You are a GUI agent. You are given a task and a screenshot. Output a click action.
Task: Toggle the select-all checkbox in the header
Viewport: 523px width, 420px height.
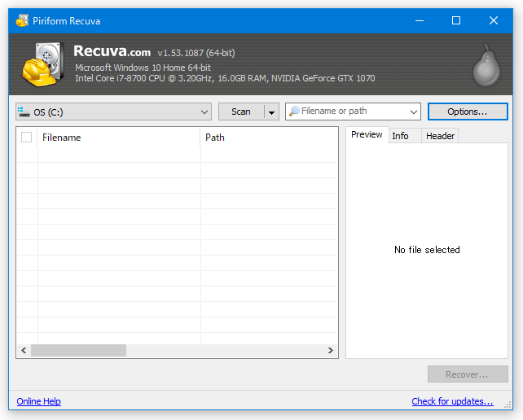coord(26,137)
